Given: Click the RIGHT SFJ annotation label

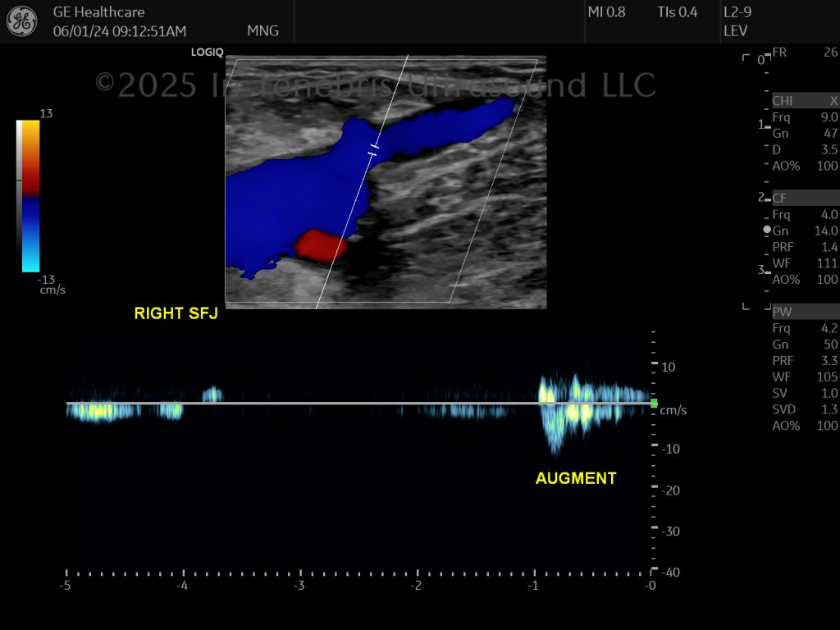Looking at the screenshot, I should [176, 313].
